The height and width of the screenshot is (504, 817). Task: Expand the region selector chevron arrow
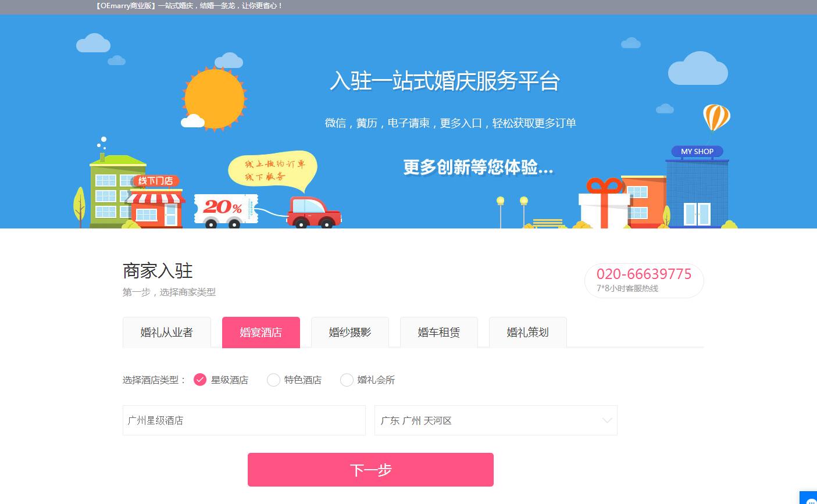point(607,420)
